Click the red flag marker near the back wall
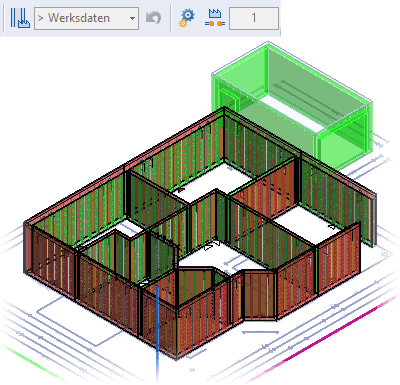This screenshot has width=400, height=385. click(x=181, y=190)
